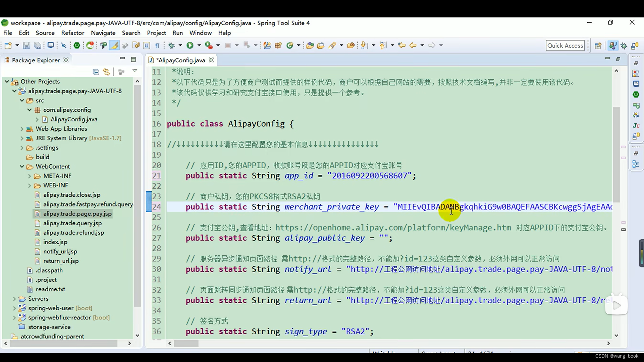
Task: Toggle Show Whitespace Characters pilcrow button
Action: [x=157, y=45]
